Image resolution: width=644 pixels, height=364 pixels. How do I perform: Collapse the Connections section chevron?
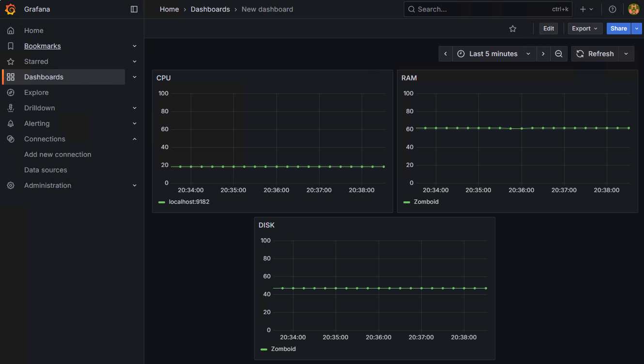[135, 139]
